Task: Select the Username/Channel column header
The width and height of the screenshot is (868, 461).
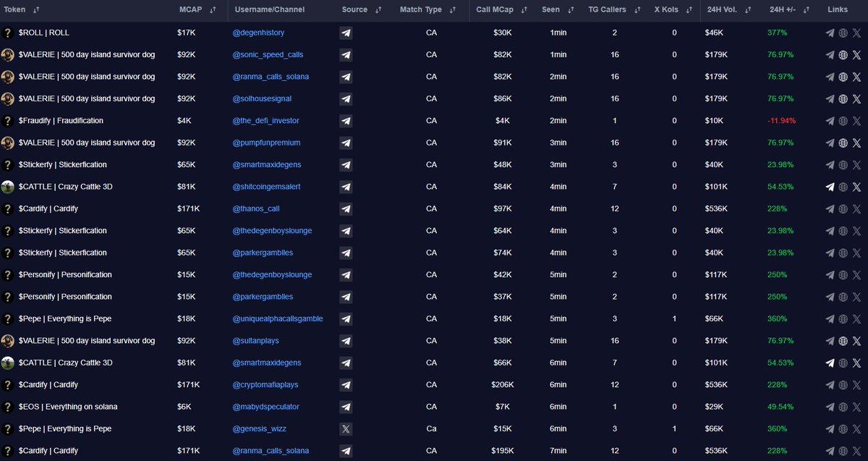Action: pyautogui.click(x=270, y=10)
